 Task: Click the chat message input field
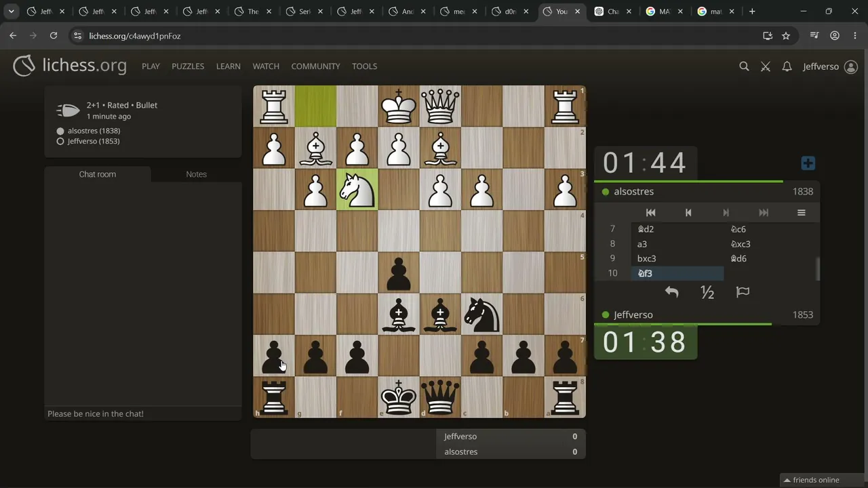click(x=143, y=413)
